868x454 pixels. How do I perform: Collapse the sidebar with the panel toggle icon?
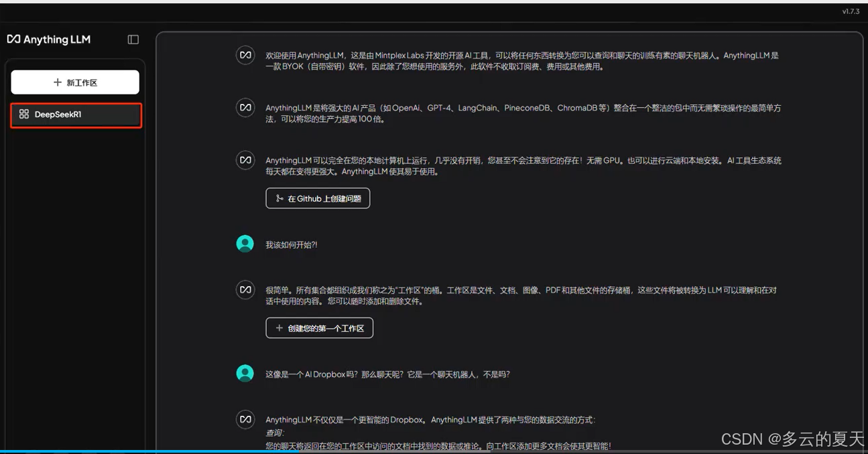tap(133, 40)
